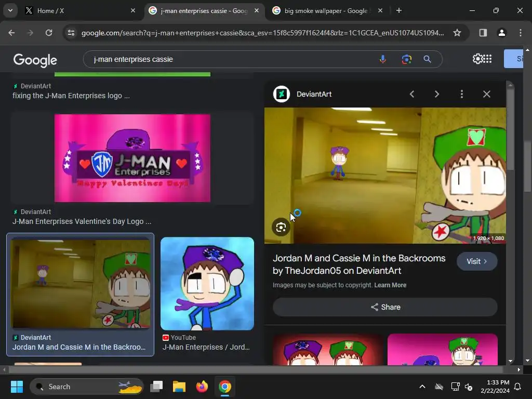Click the Chrome taskbar icon

tap(224, 387)
